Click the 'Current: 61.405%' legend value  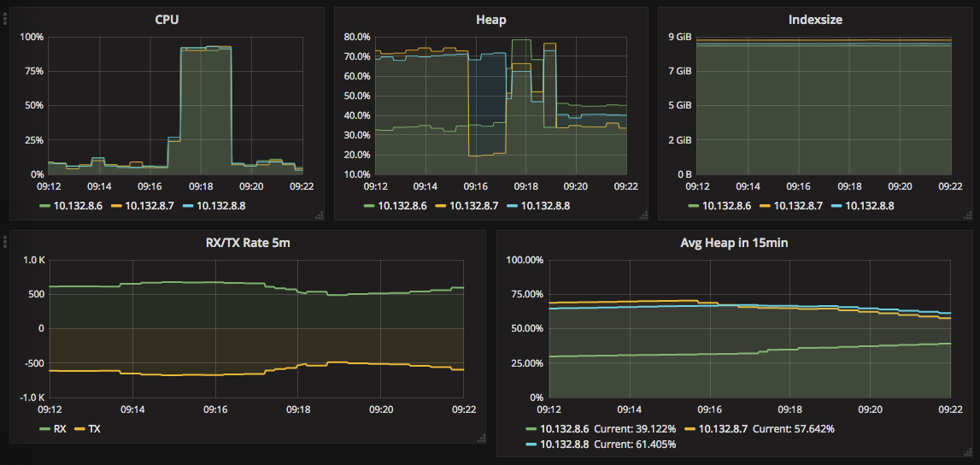click(634, 444)
